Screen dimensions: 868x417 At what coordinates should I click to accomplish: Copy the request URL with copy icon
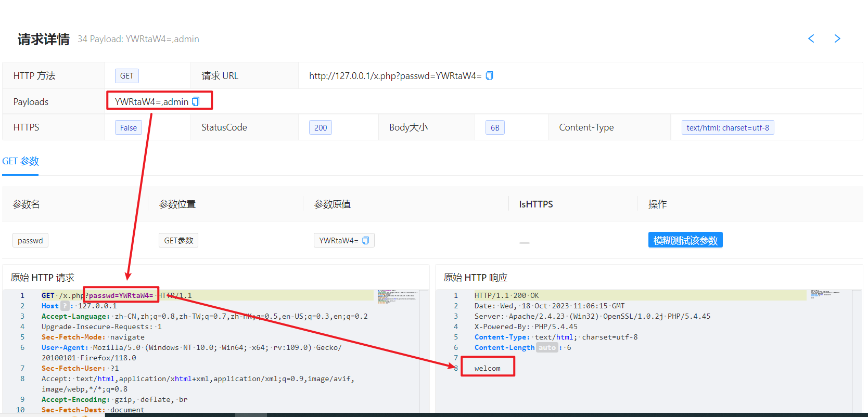(489, 76)
